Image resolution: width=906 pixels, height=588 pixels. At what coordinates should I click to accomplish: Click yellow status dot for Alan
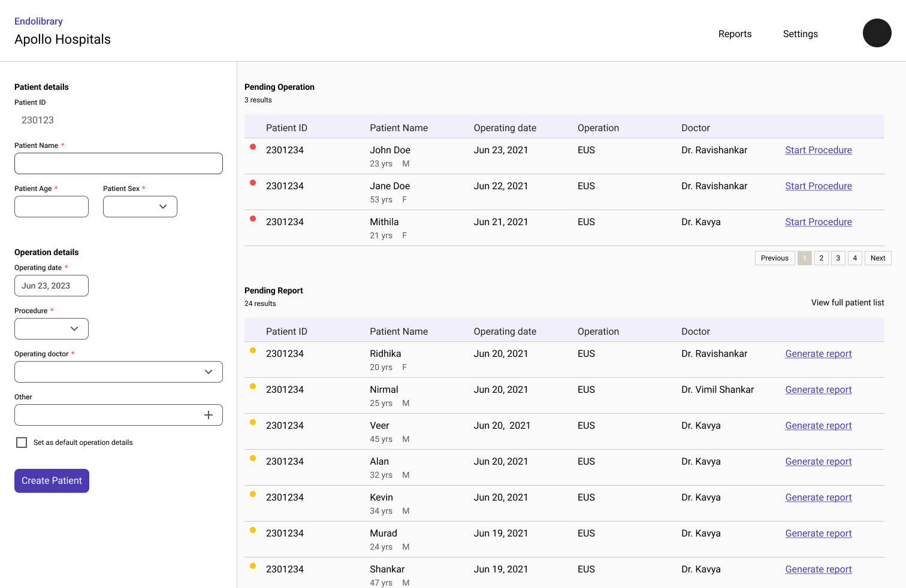[x=253, y=458]
